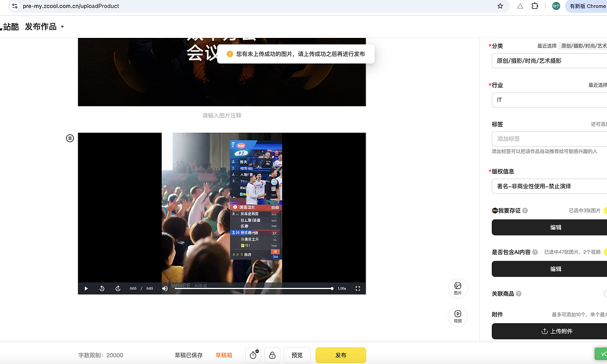Click 编辑 button under 是否包含AI内容
The height and width of the screenshot is (364, 607).
pos(550,269)
